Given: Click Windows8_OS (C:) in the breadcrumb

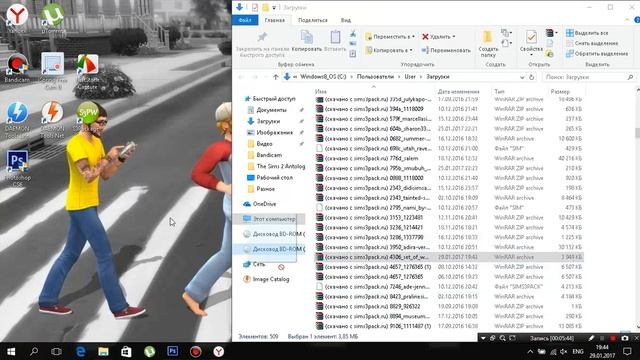Looking at the screenshot, I should (323, 77).
